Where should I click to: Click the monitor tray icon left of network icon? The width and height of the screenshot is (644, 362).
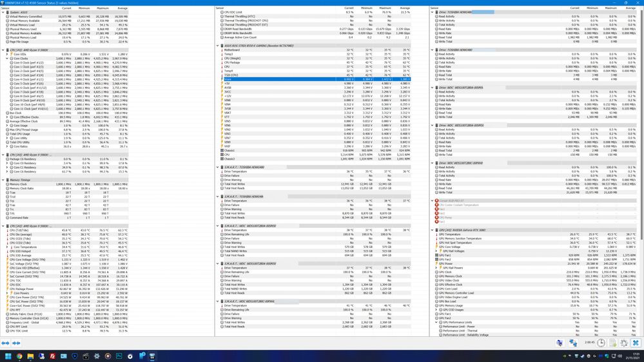[x=560, y=343]
